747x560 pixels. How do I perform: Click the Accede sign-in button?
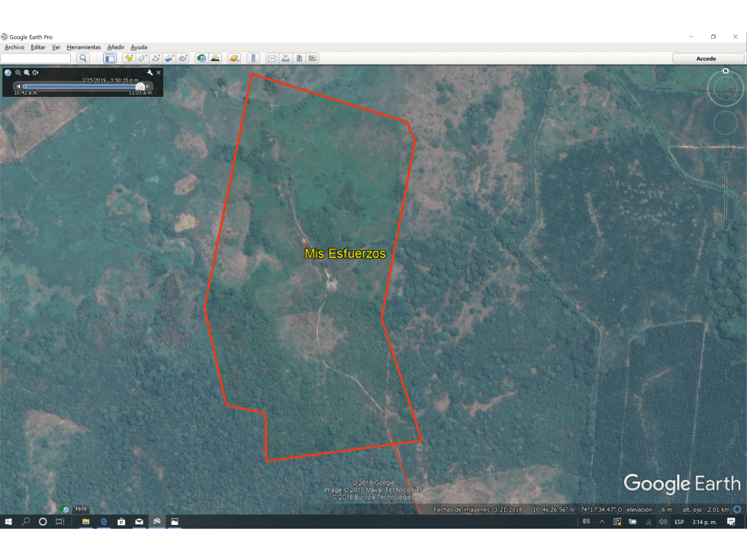tap(707, 58)
